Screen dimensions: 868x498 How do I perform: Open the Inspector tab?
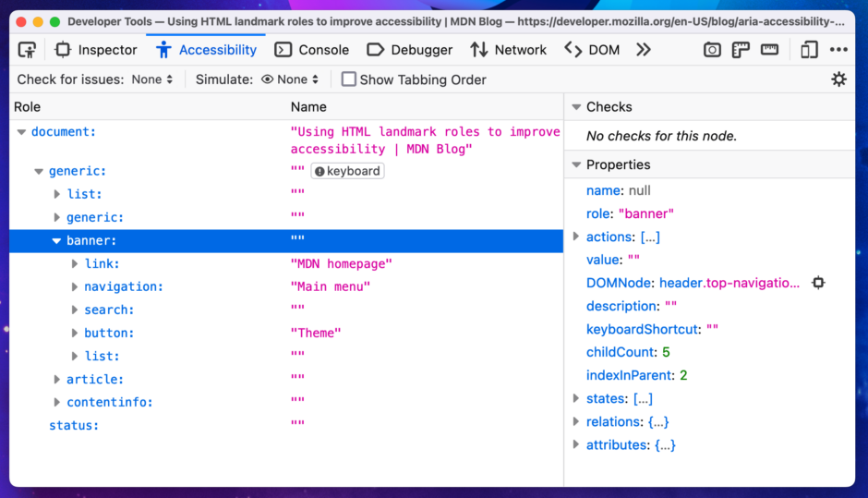click(x=96, y=50)
